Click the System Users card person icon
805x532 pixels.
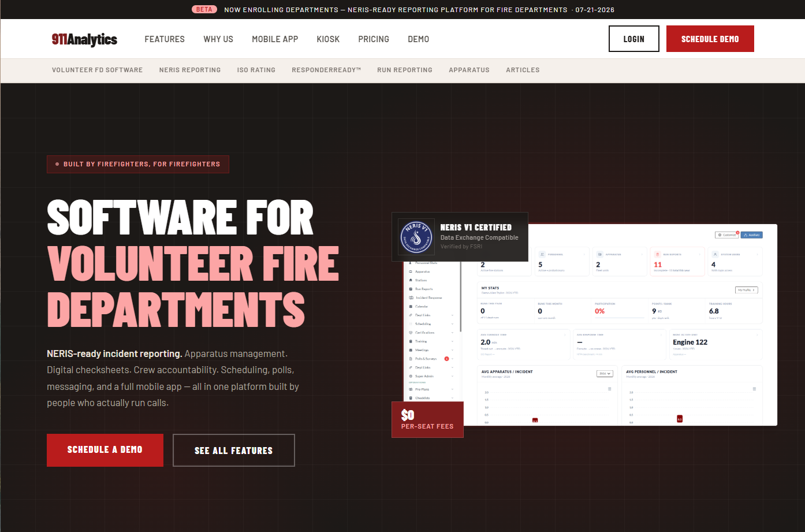715,254
